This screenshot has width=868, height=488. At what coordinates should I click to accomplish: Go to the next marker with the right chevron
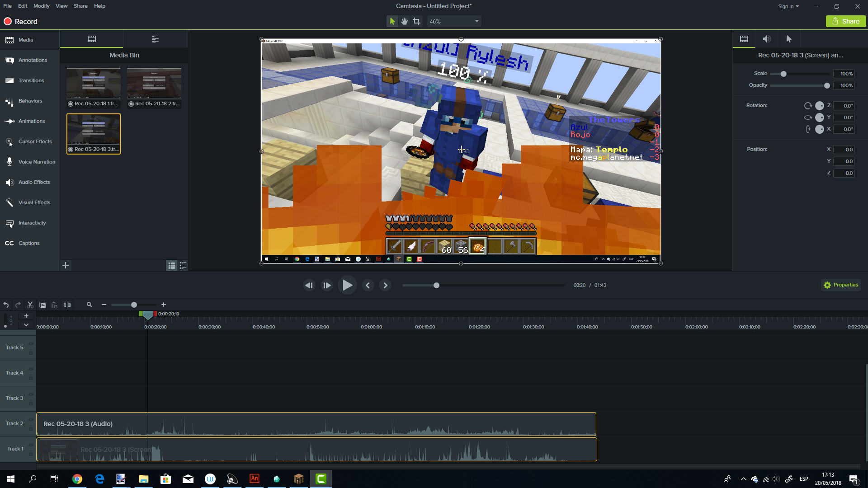point(385,285)
